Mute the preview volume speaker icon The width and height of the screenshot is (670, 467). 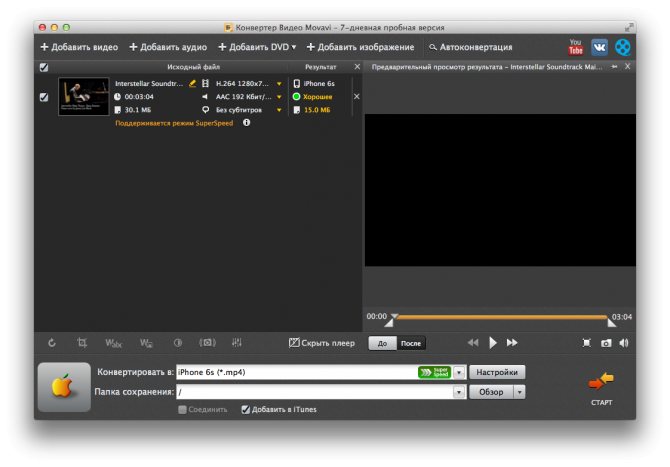pyautogui.click(x=624, y=343)
